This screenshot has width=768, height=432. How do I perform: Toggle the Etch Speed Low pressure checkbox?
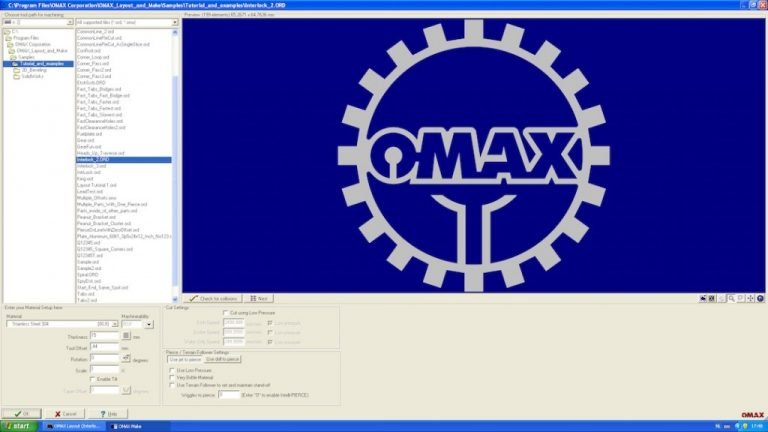(270, 323)
